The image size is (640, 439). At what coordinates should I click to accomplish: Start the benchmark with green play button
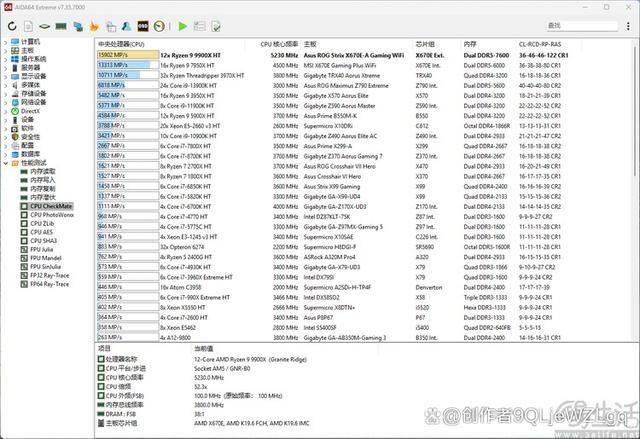point(182,25)
